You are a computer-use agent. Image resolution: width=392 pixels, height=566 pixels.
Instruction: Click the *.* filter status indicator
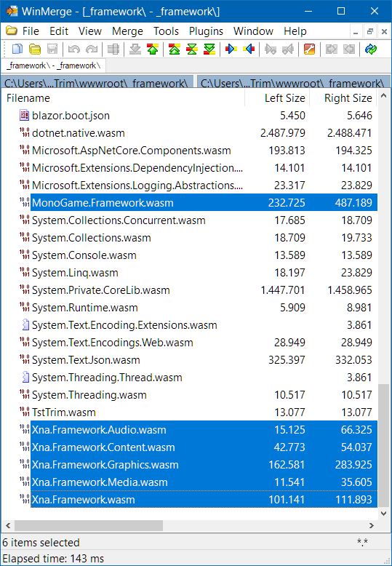tap(362, 541)
